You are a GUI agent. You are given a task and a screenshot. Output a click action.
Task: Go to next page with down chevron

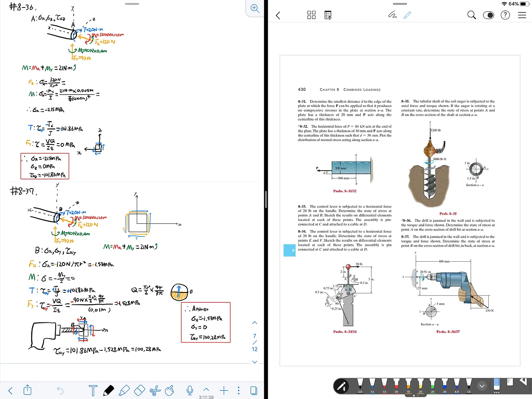(x=255, y=362)
